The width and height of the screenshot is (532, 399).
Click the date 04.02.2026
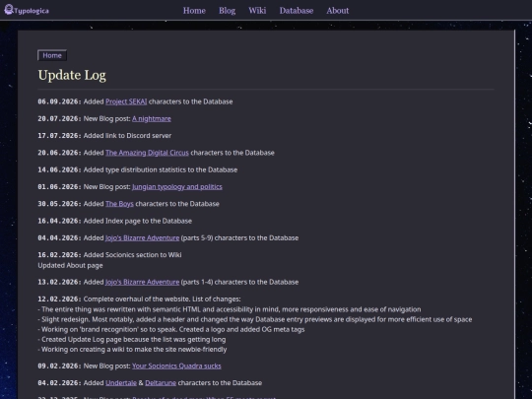59,382
